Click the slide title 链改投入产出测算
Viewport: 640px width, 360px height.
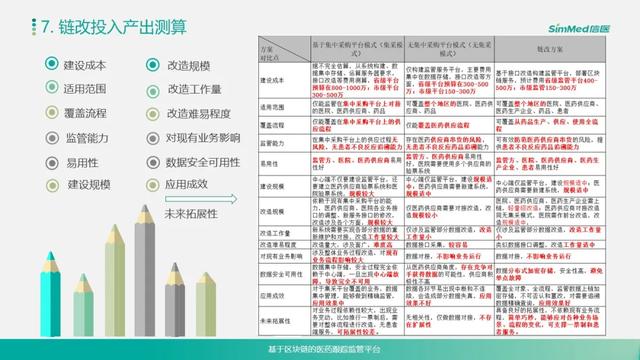point(122,27)
